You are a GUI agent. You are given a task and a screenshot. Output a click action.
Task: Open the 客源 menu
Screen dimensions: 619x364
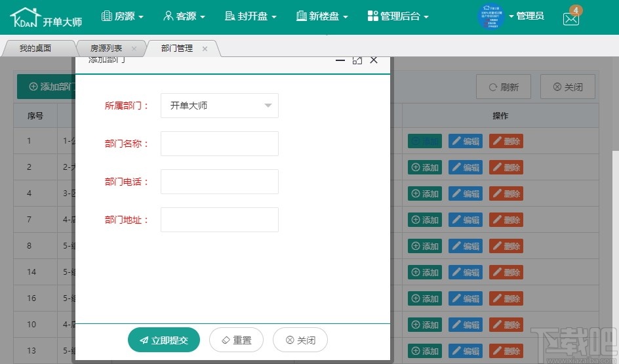pos(184,16)
